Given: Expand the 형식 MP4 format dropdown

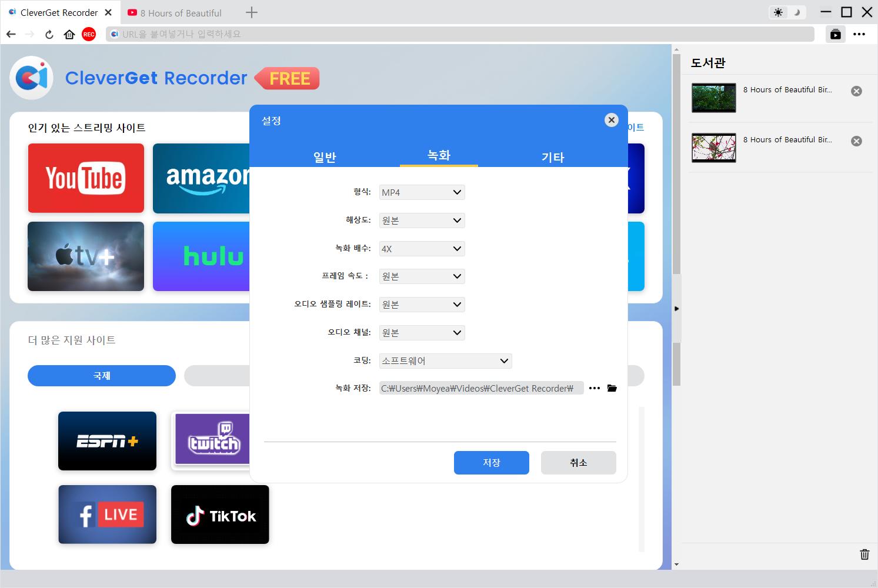Looking at the screenshot, I should coord(422,192).
